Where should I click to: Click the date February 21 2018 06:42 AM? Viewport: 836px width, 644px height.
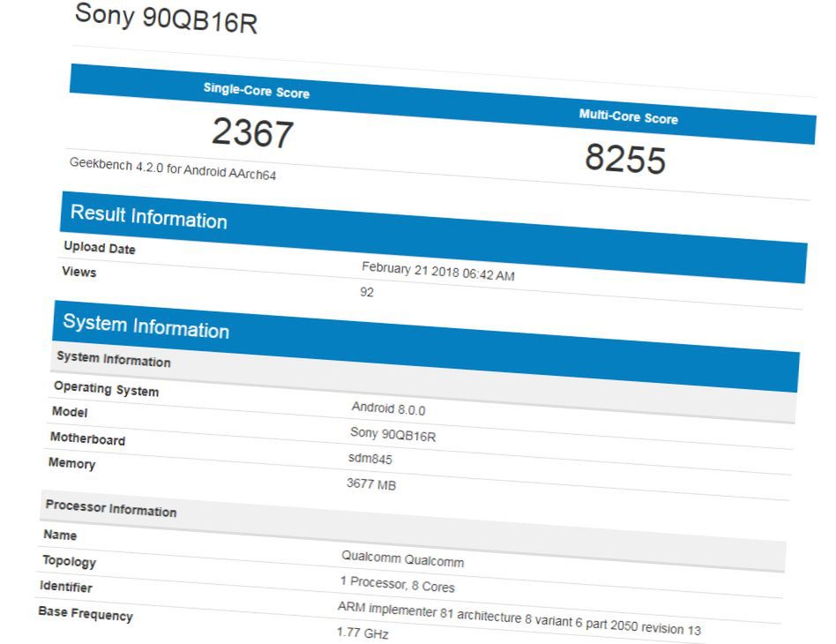click(437, 271)
